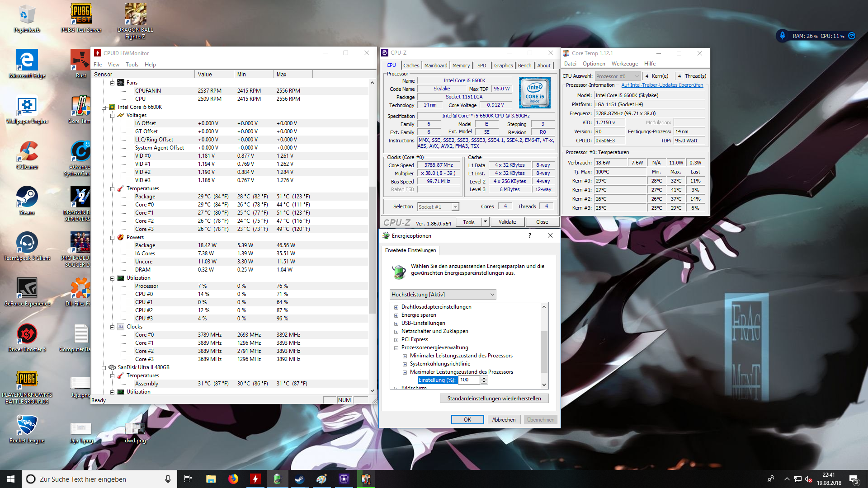This screenshot has width=868, height=488.
Task: Expand Energie sparen settings node
Action: point(396,315)
